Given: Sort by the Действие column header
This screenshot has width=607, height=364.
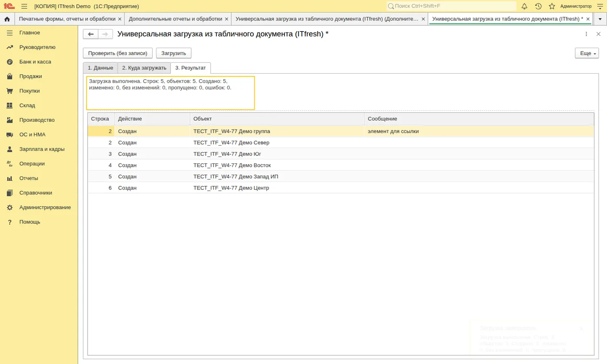Looking at the screenshot, I should tap(152, 119).
